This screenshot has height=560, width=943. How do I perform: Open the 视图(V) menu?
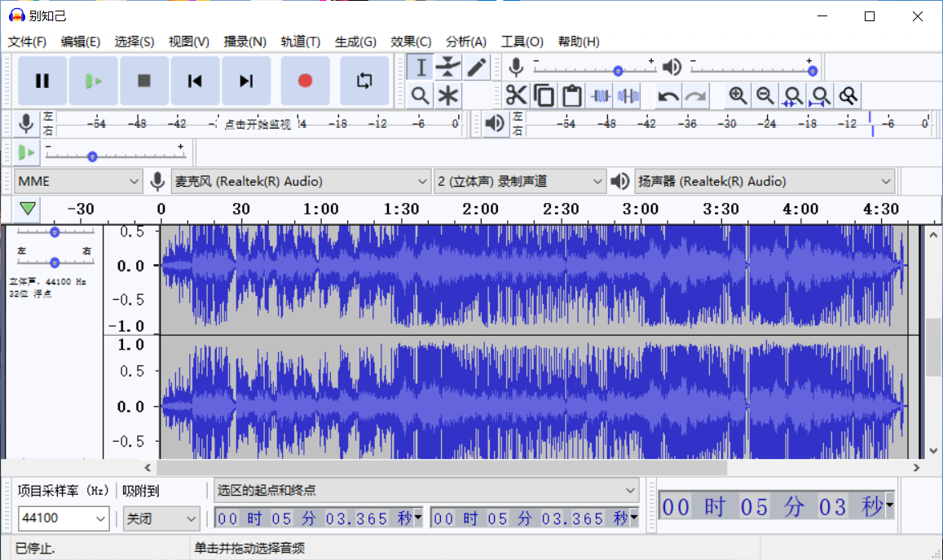(189, 42)
